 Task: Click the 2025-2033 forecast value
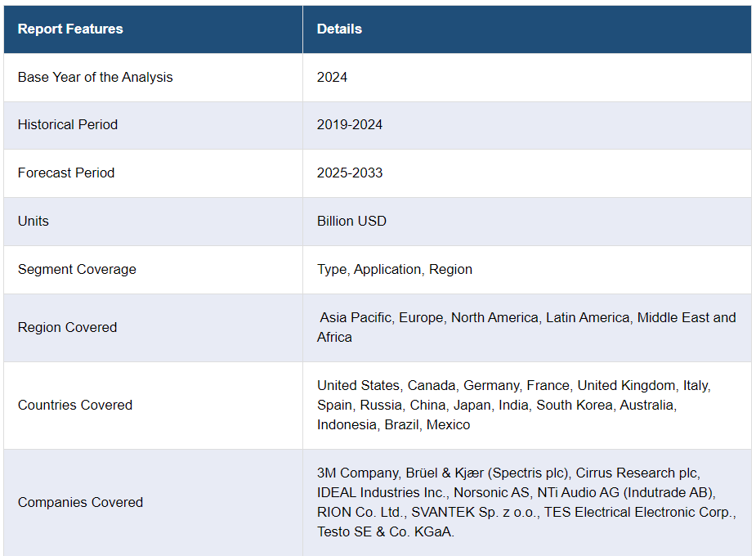350,173
